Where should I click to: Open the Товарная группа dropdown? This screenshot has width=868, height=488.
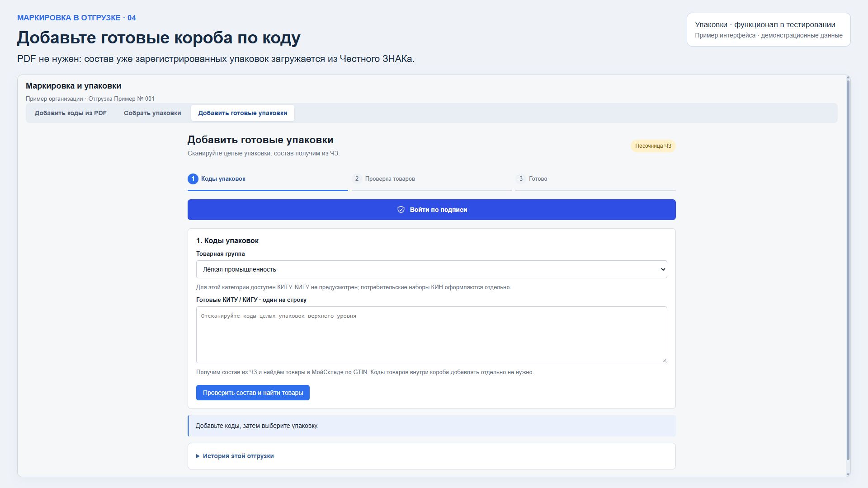click(431, 269)
